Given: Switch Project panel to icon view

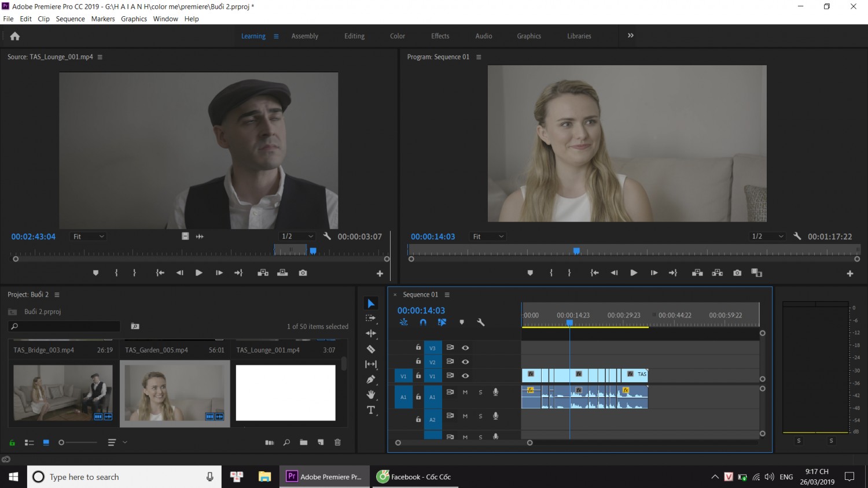Looking at the screenshot, I should (46, 442).
